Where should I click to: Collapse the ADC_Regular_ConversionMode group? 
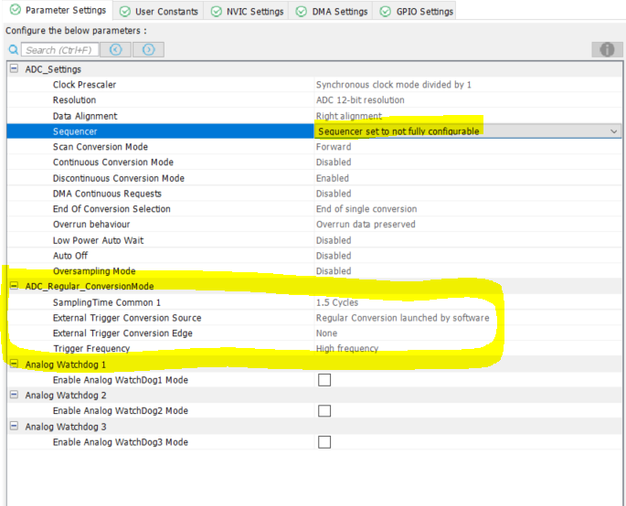14,286
